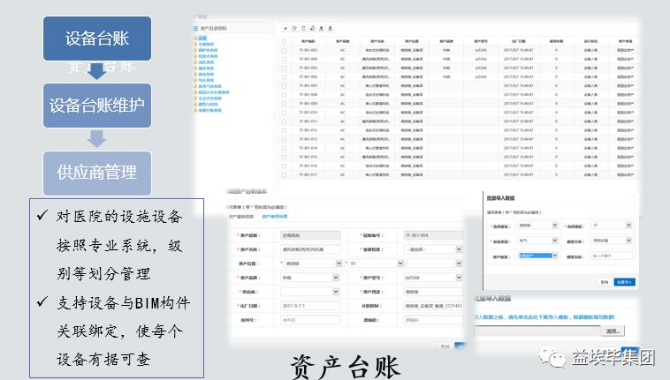This screenshot has width=670, height=380.
Task: Open the highlighted 资产级别 dropdown in batch dialog
Action: click(538, 256)
